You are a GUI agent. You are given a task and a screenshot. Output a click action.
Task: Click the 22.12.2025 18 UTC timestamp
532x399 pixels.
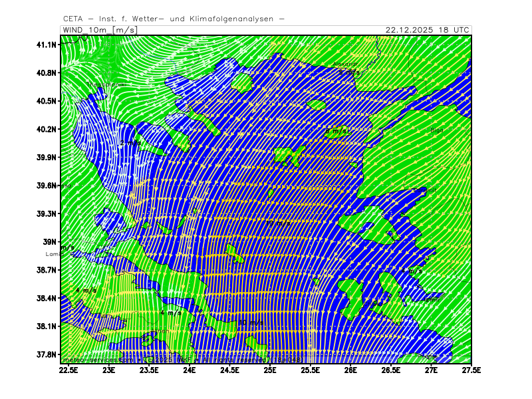428,30
